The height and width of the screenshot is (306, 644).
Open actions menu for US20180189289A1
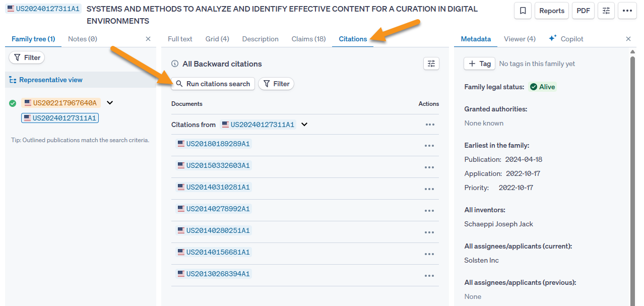429,146
